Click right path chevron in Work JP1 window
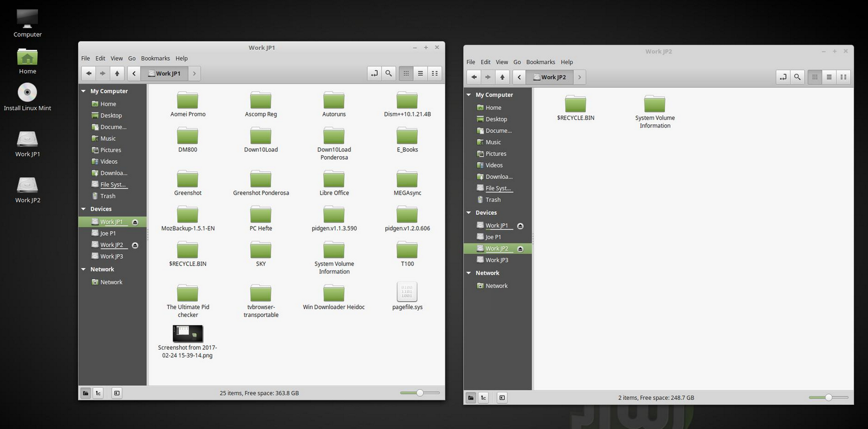868x429 pixels. [194, 74]
